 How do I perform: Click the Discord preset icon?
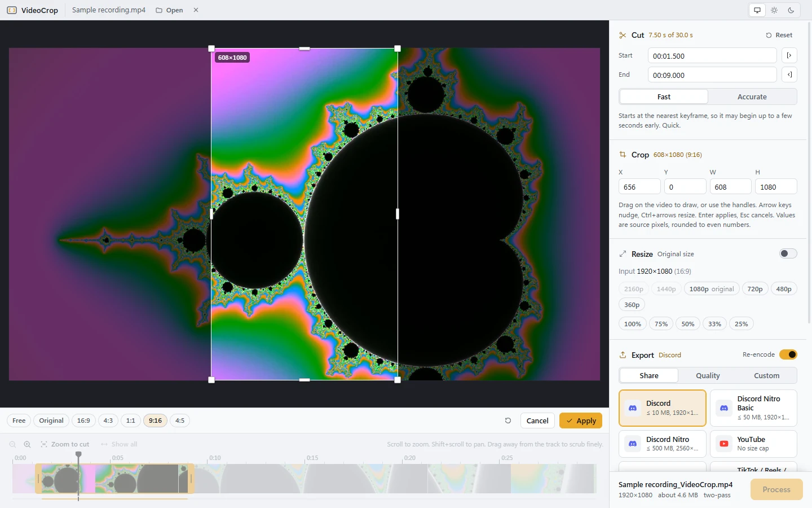[x=633, y=408]
